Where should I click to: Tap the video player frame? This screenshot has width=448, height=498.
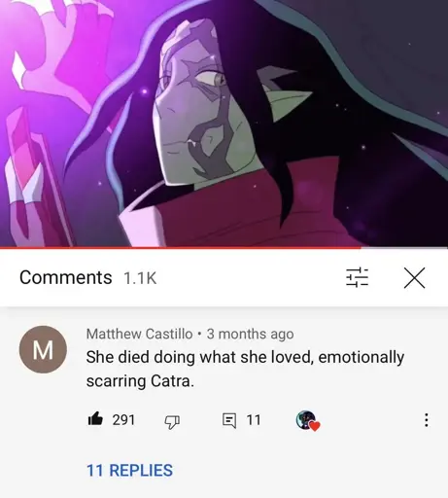[x=224, y=124]
